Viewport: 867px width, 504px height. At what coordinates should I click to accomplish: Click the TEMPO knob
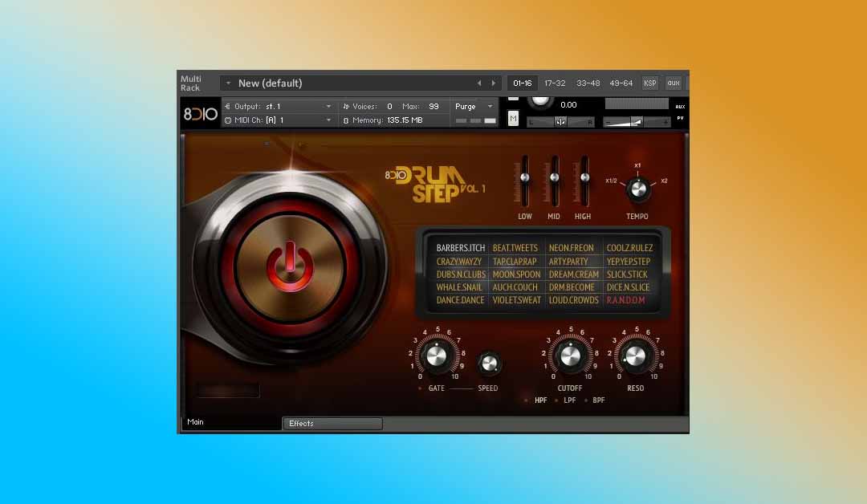coord(637,189)
